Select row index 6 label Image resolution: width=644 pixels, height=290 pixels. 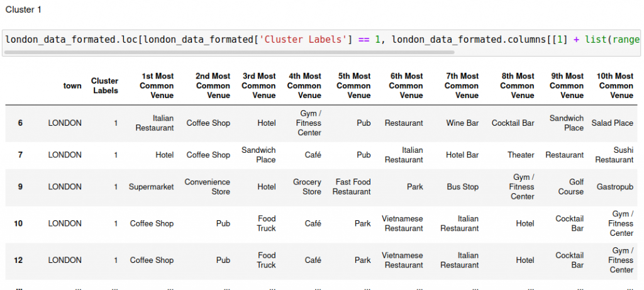pyautogui.click(x=20, y=123)
